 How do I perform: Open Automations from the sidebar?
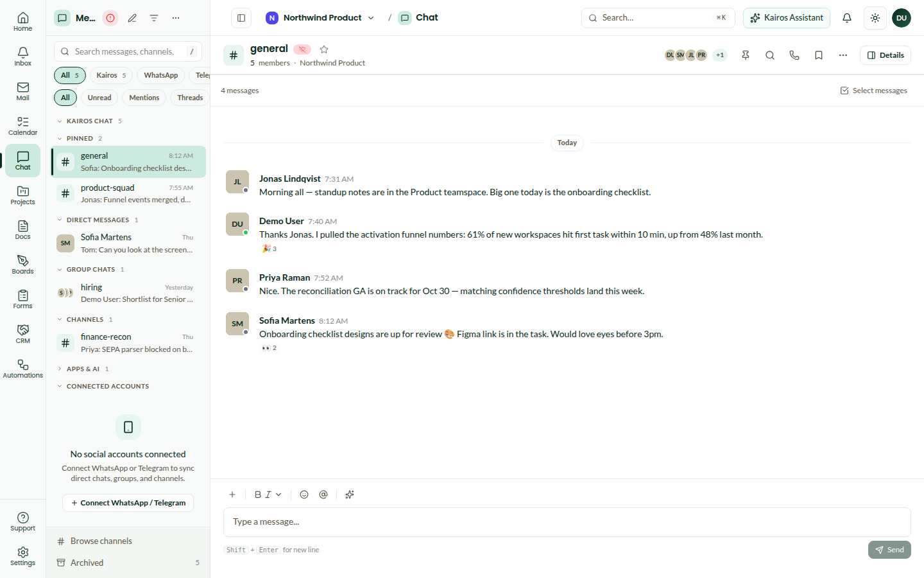(x=22, y=369)
